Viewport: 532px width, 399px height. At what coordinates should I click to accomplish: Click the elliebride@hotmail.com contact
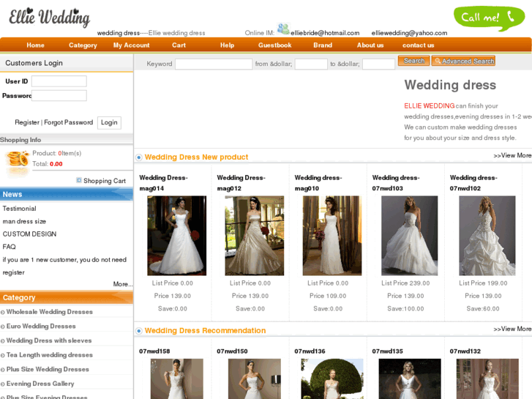(325, 33)
